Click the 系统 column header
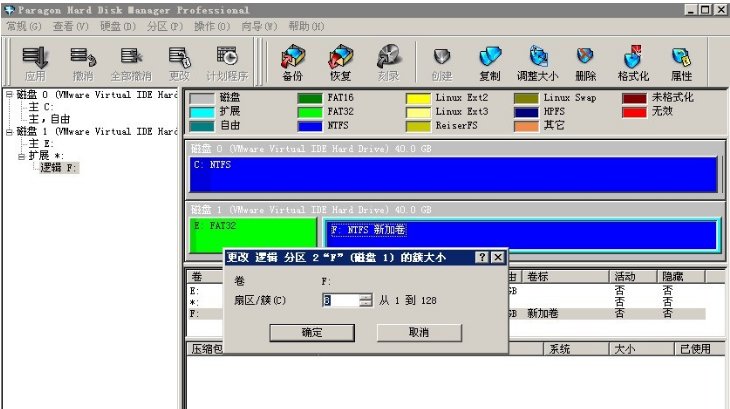Image resolution: width=730 pixels, height=409 pixels. 576,349
